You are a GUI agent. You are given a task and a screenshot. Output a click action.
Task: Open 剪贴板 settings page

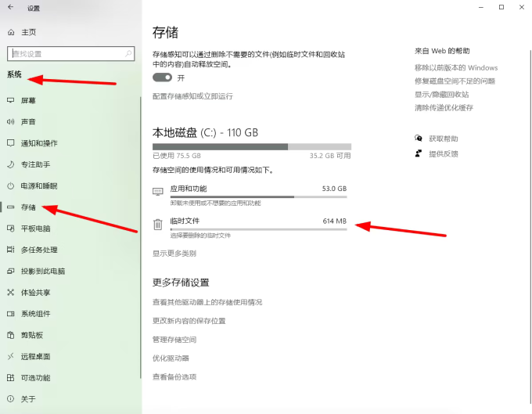pos(32,335)
